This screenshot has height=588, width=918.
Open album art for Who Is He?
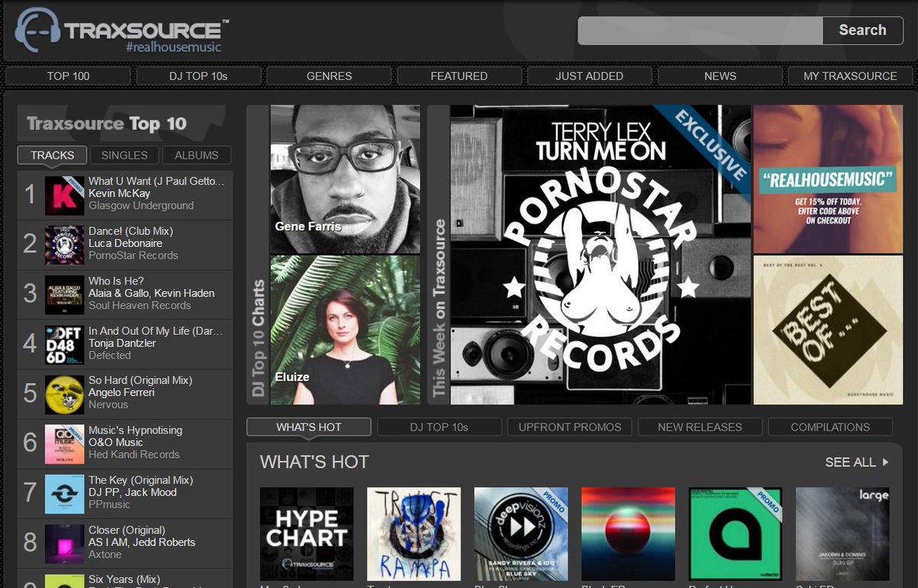[x=64, y=295]
